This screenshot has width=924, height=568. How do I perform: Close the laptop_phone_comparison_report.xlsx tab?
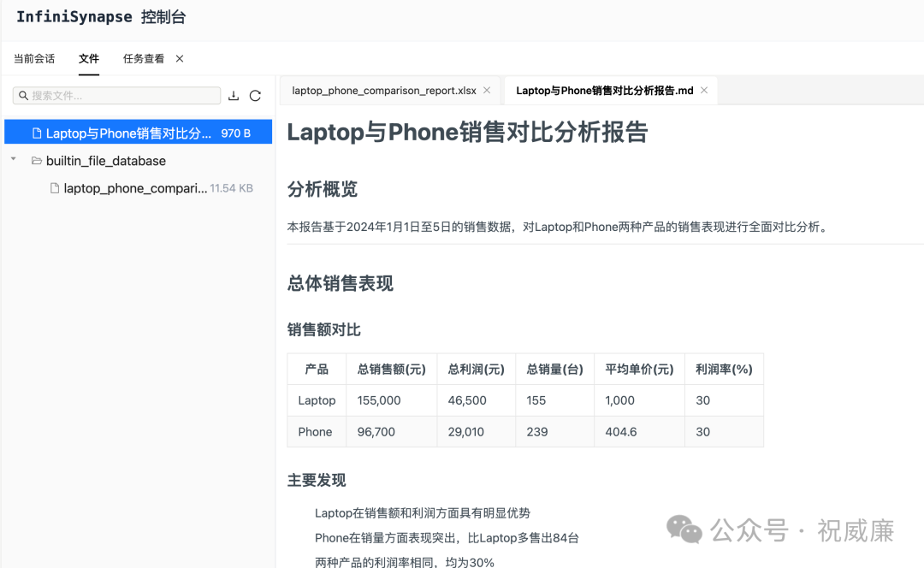[x=486, y=90]
